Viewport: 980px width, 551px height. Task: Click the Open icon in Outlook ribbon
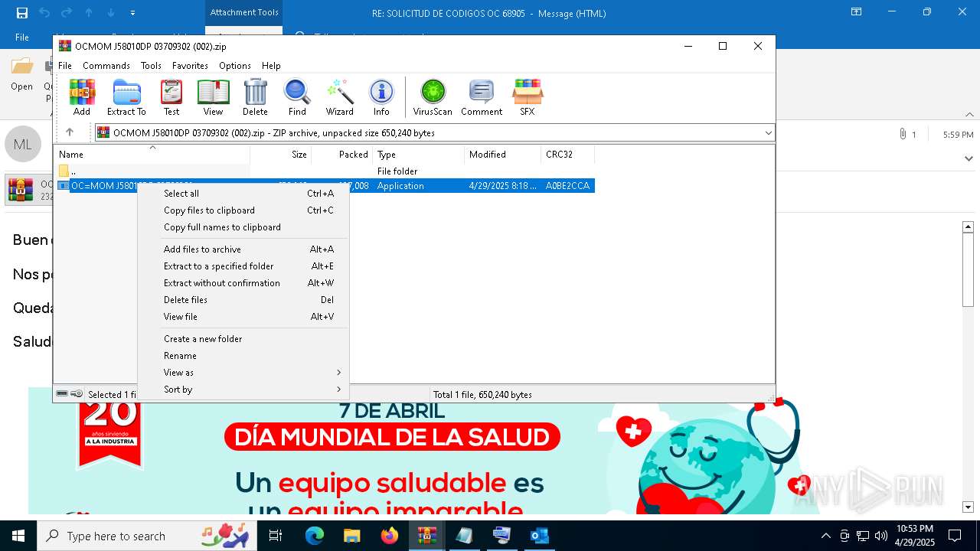[21, 74]
